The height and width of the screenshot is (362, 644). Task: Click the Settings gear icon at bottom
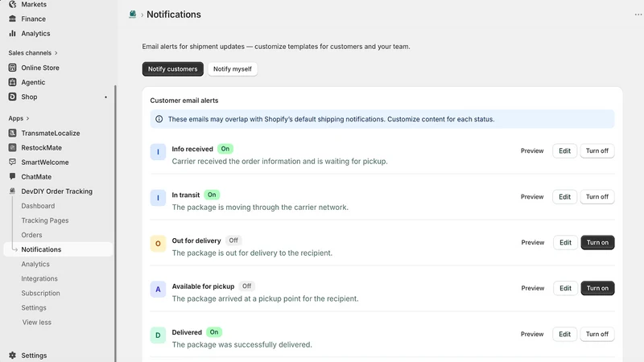pyautogui.click(x=12, y=355)
